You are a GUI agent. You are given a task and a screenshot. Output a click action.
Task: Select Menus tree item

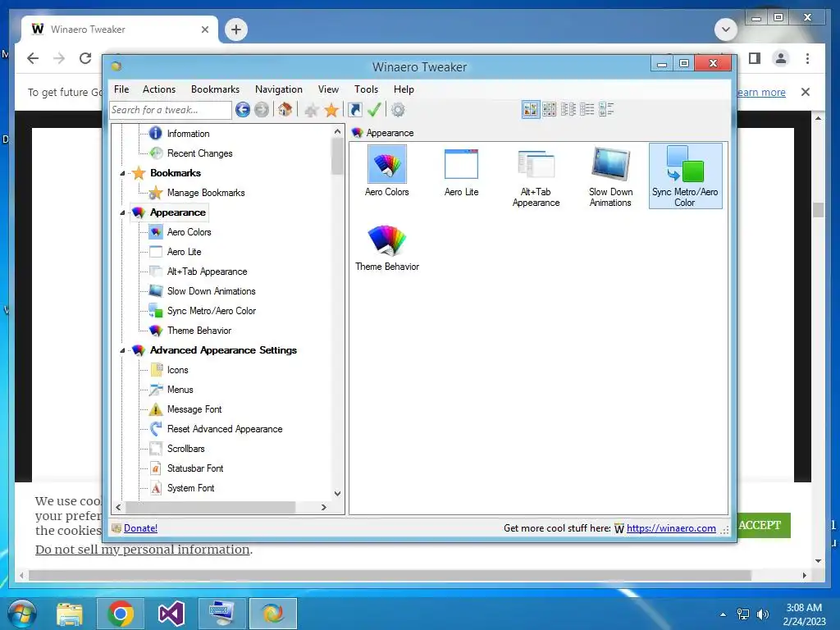(180, 390)
